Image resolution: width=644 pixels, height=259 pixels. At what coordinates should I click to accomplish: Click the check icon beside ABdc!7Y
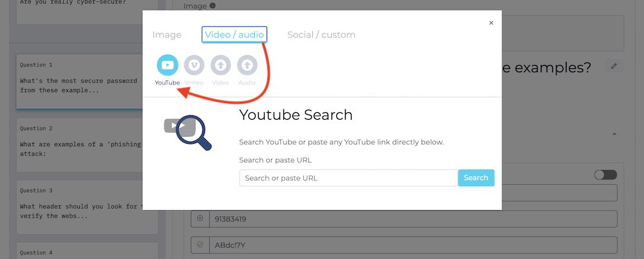click(x=200, y=245)
